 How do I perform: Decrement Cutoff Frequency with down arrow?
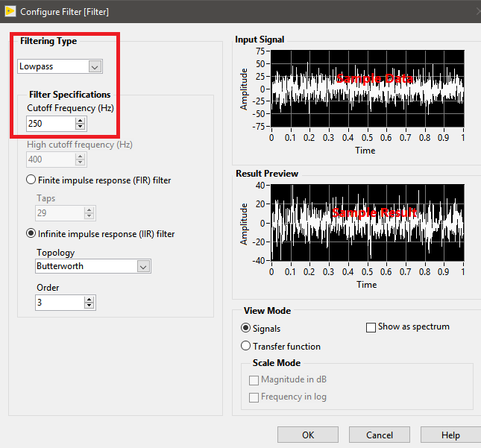[x=81, y=127]
